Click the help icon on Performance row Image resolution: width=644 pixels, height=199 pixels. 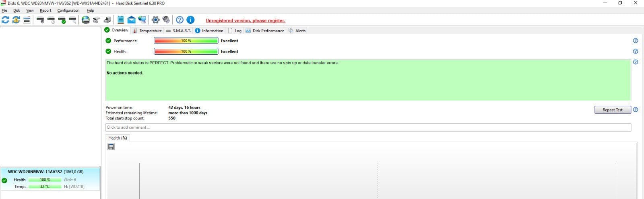click(636, 41)
